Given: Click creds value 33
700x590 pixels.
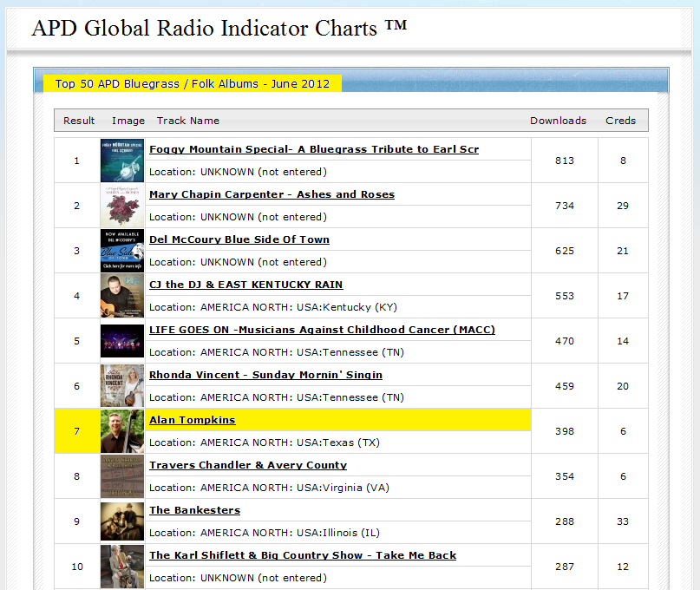Looking at the screenshot, I should coord(623,521).
